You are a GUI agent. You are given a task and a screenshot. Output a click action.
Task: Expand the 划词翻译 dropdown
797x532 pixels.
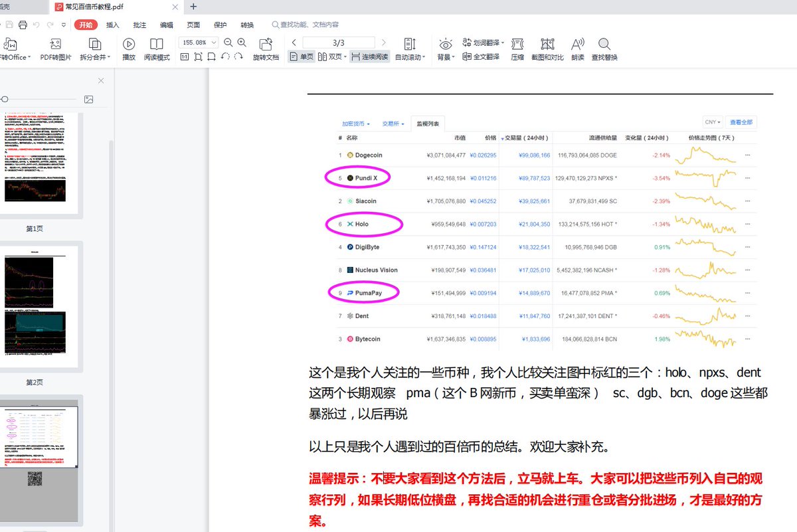tap(503, 43)
